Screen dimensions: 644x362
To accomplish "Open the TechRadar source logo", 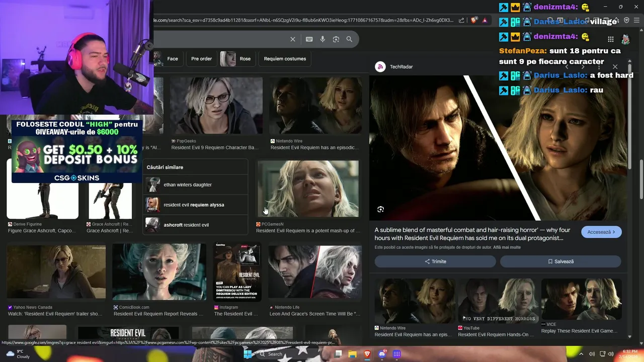I will pyautogui.click(x=380, y=66).
